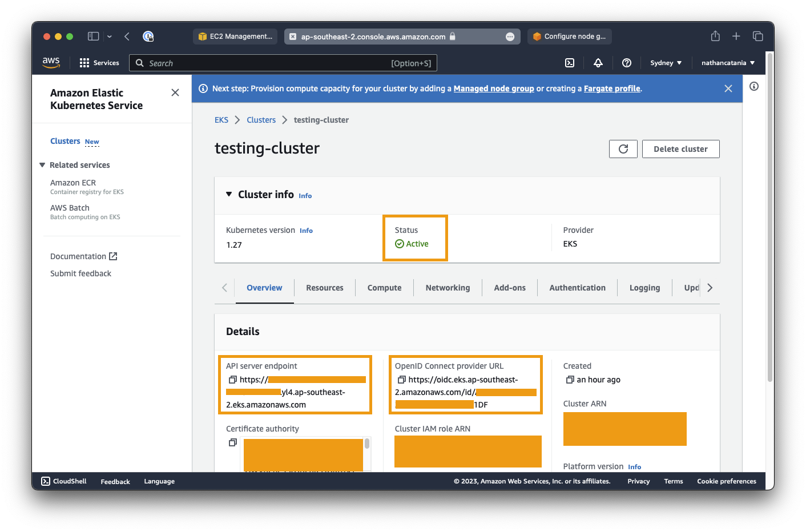Click the refresh cluster button
Screen dimensions: 806x532
point(623,149)
